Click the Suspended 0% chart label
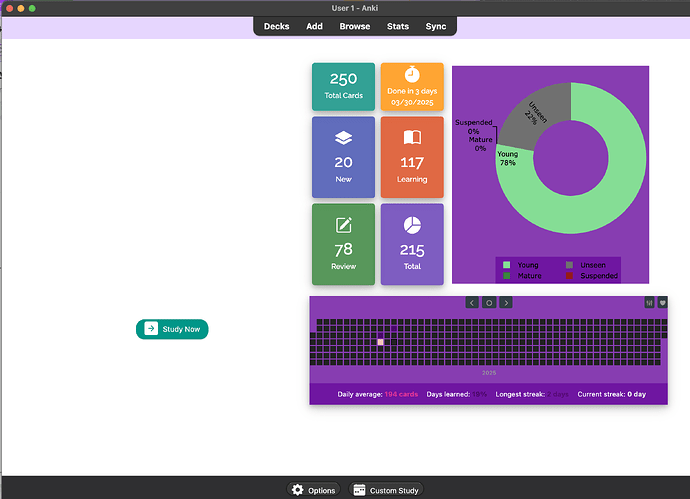690x499 pixels. coord(473,127)
